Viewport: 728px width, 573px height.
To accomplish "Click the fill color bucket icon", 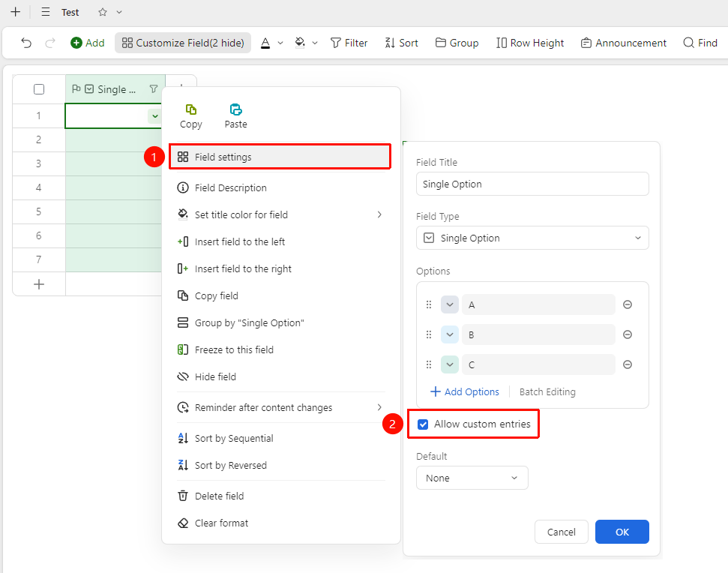I will (x=300, y=43).
